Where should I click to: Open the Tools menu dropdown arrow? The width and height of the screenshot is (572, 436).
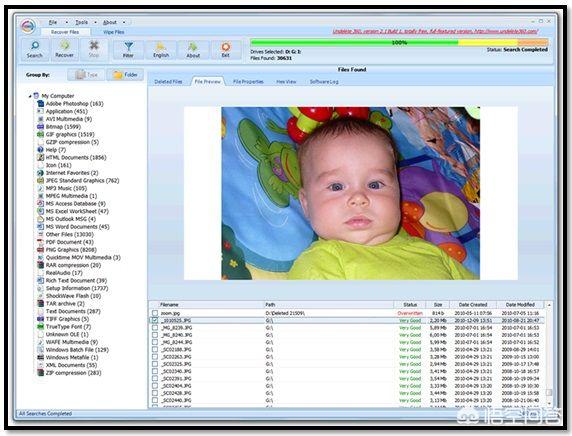pos(95,23)
